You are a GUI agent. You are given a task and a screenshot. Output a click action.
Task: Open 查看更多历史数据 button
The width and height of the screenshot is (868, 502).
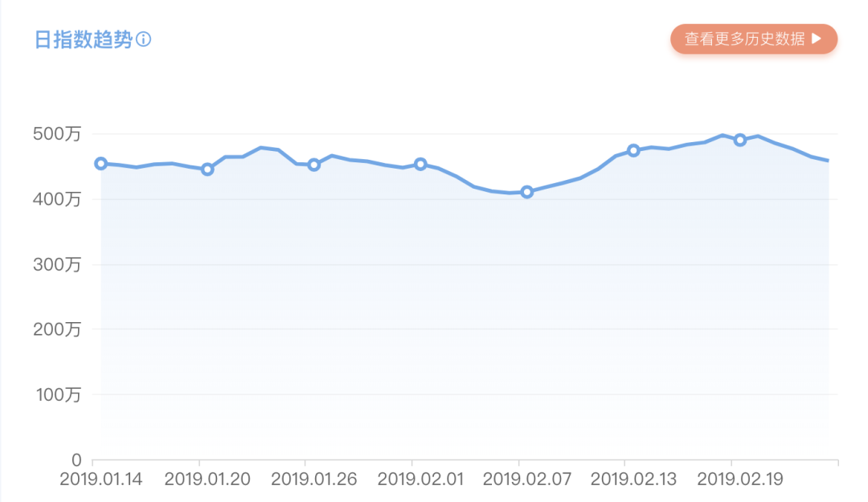coord(754,39)
